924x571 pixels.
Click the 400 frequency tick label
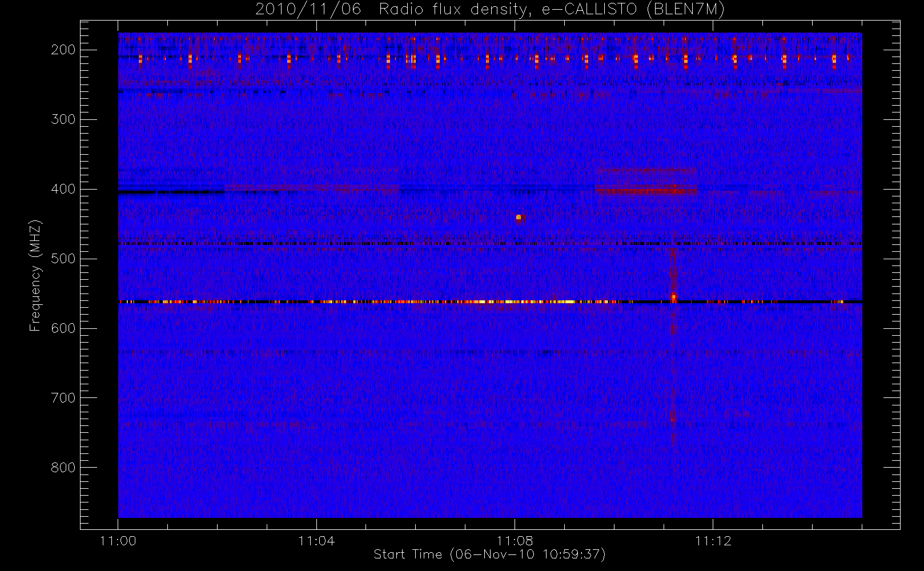click(63, 189)
